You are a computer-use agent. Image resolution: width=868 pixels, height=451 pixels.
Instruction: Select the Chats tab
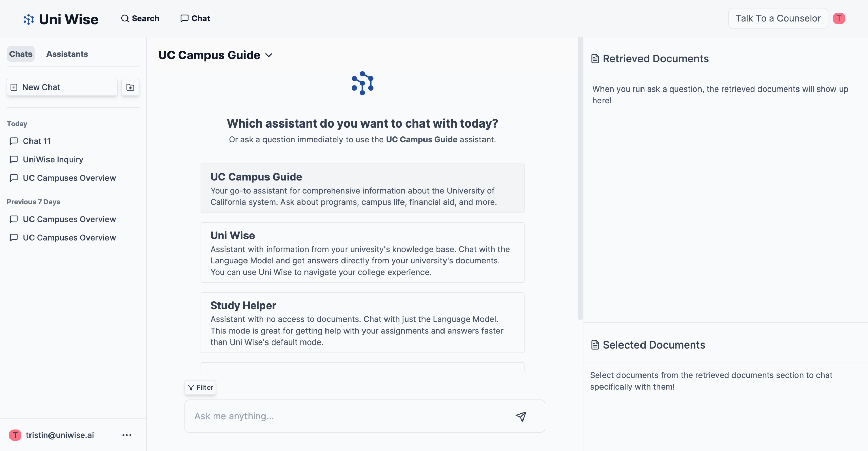click(21, 54)
